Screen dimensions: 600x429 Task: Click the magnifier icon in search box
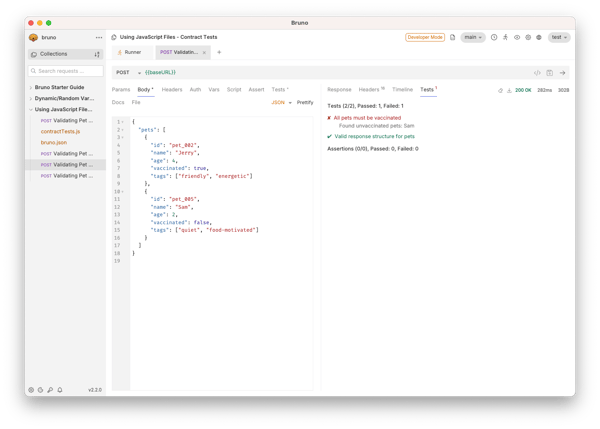click(33, 71)
